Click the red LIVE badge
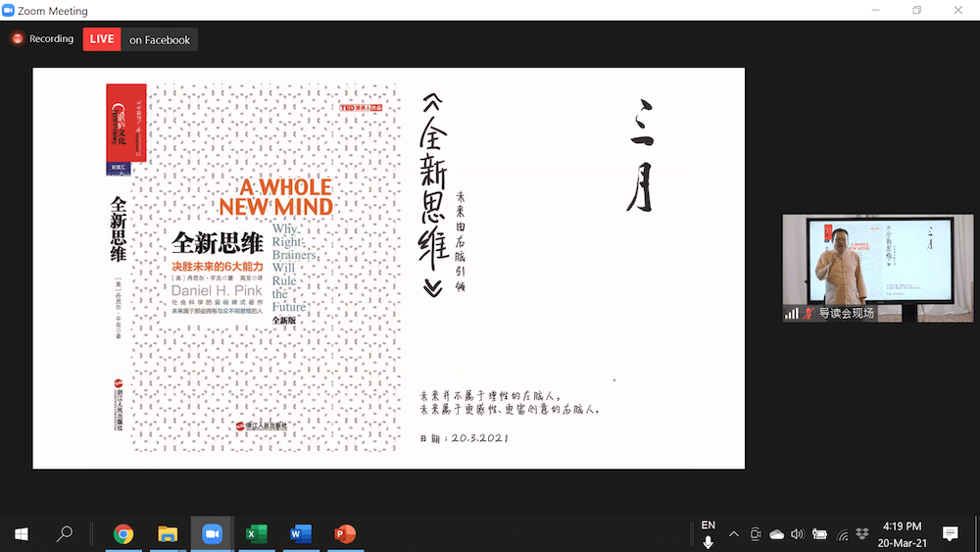 tap(101, 39)
